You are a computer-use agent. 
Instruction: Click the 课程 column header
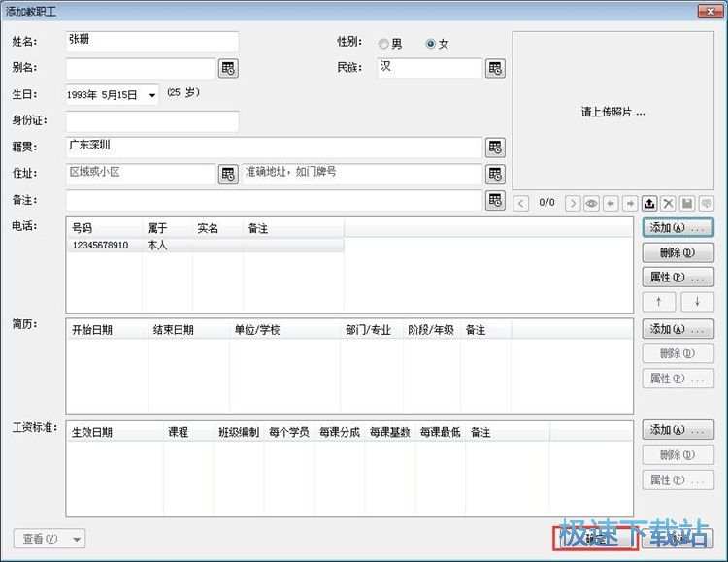pyautogui.click(x=188, y=432)
